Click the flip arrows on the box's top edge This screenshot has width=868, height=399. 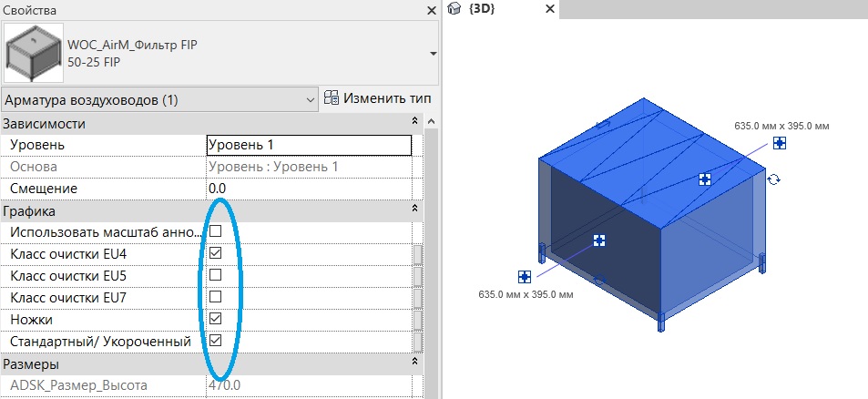point(601,124)
